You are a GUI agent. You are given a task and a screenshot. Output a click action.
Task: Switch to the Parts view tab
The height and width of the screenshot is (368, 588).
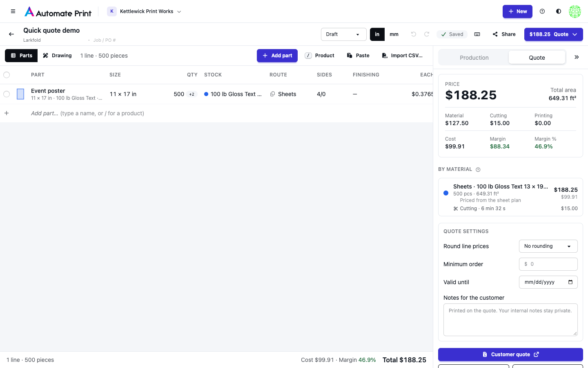pyautogui.click(x=21, y=56)
